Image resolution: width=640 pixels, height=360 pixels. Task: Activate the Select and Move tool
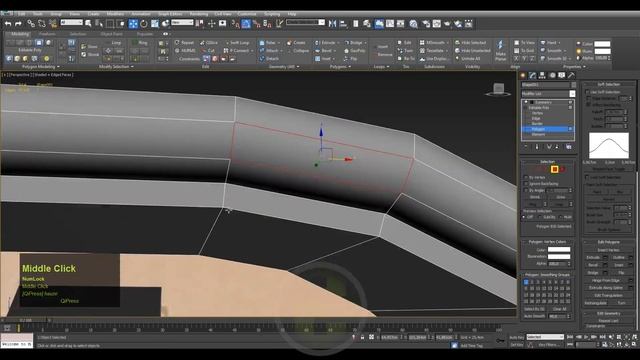click(x=133, y=24)
